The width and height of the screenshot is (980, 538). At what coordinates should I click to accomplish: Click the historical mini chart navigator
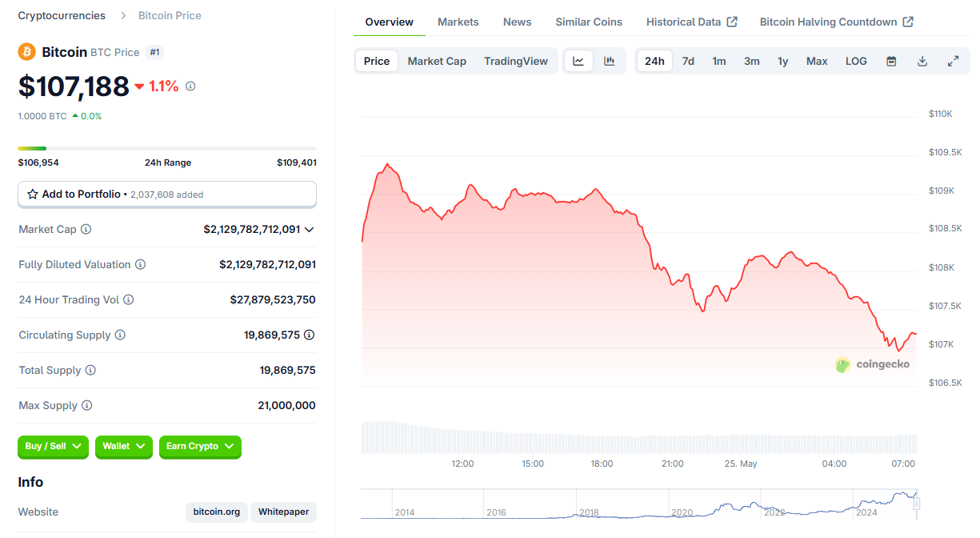638,504
